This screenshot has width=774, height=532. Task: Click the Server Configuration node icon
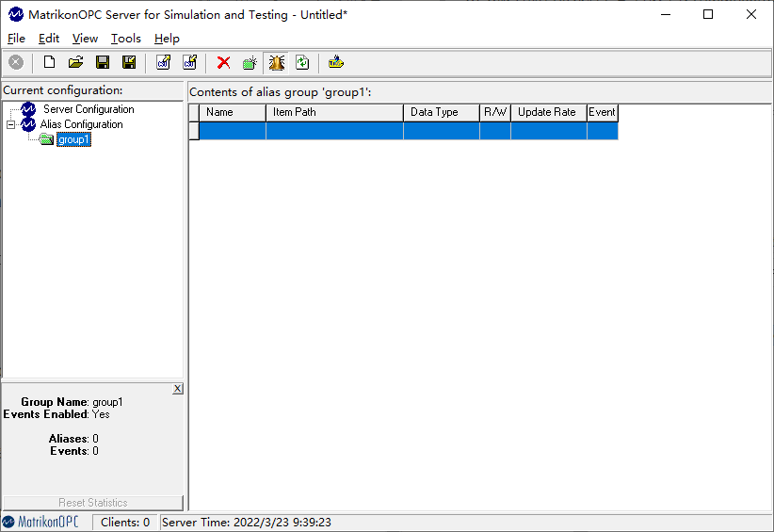pyautogui.click(x=28, y=109)
